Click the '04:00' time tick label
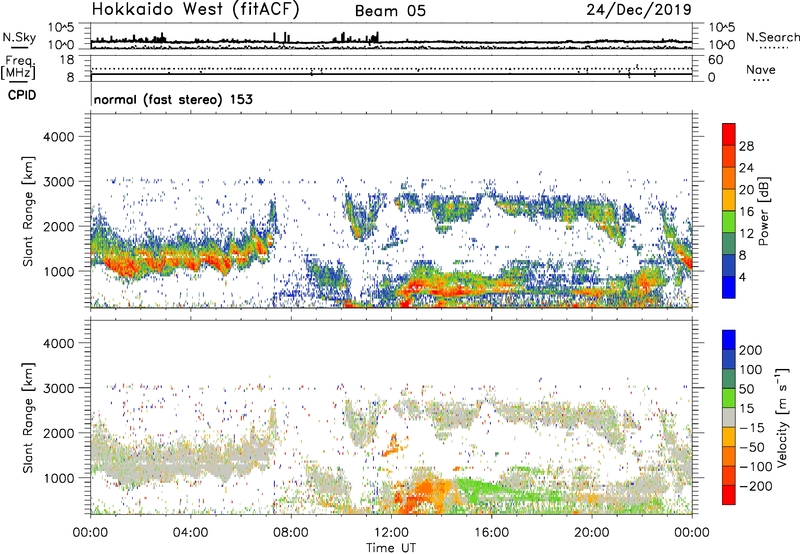 coord(190,532)
